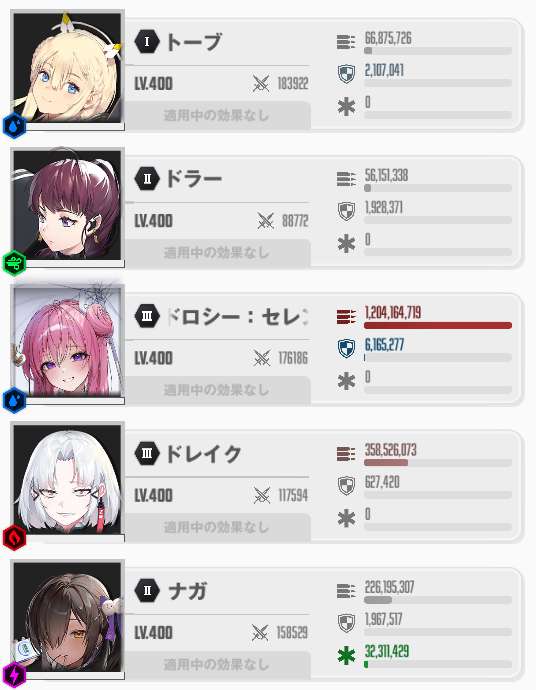The image size is (536, 690).
Task: Click the LV.400 label in ドレイク's row
Action: pyautogui.click(x=154, y=495)
